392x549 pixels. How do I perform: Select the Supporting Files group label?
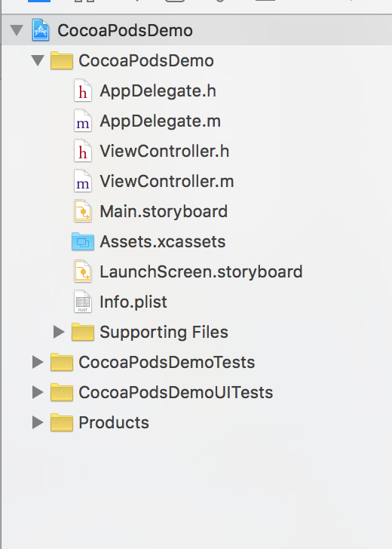[x=164, y=332]
